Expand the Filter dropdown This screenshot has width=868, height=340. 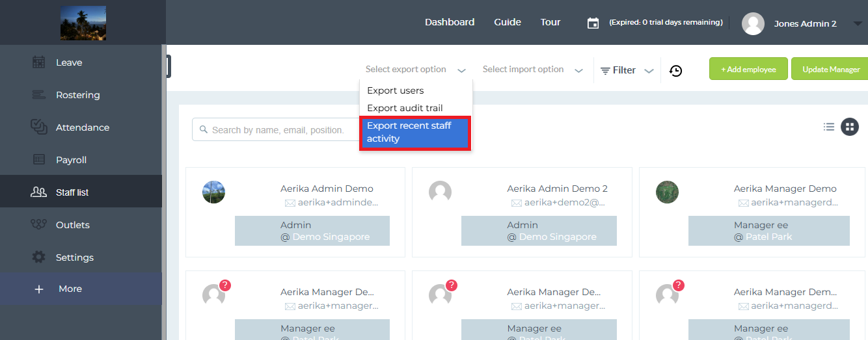[x=627, y=70]
